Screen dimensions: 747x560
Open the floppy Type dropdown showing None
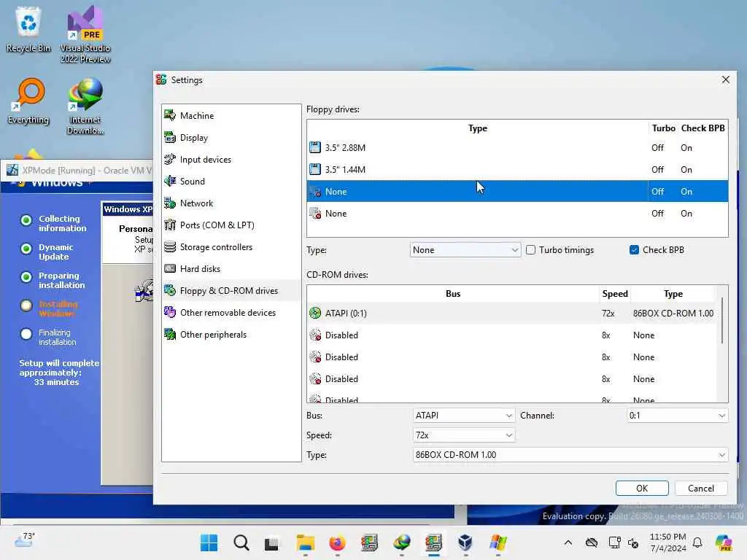coord(465,250)
